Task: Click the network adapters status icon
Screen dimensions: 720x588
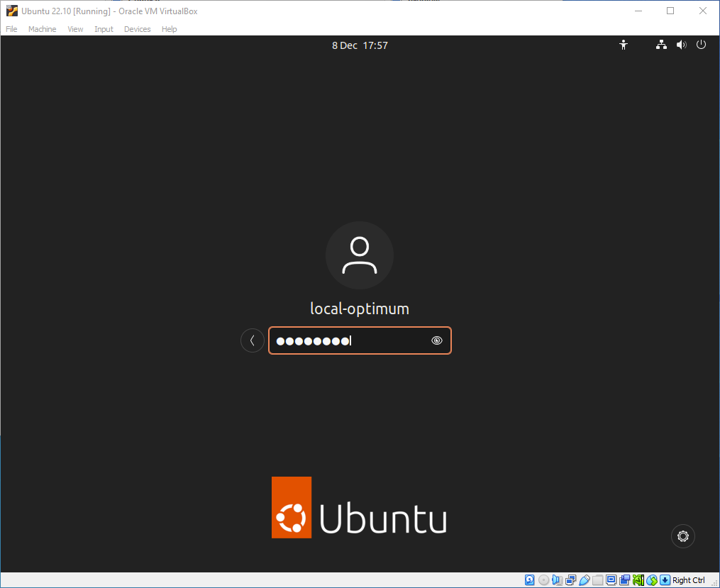Action: 570,580
